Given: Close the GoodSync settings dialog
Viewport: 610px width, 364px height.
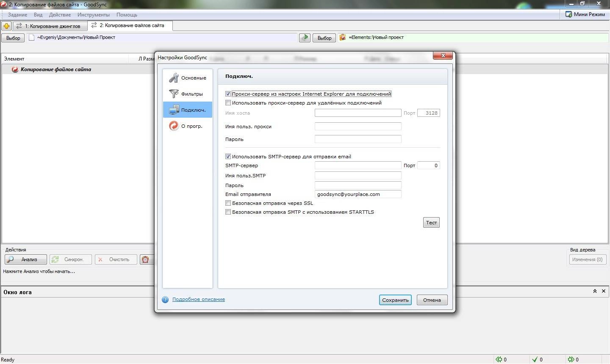Looking at the screenshot, I should coord(443,55).
